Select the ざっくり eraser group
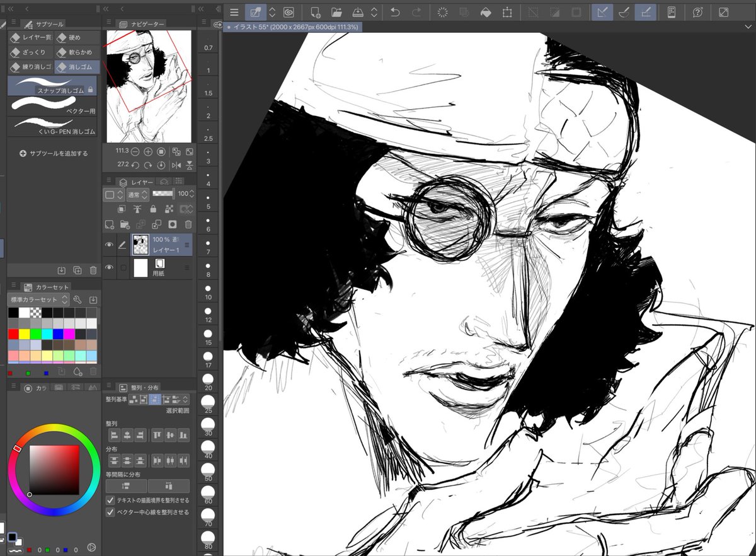 (x=30, y=52)
